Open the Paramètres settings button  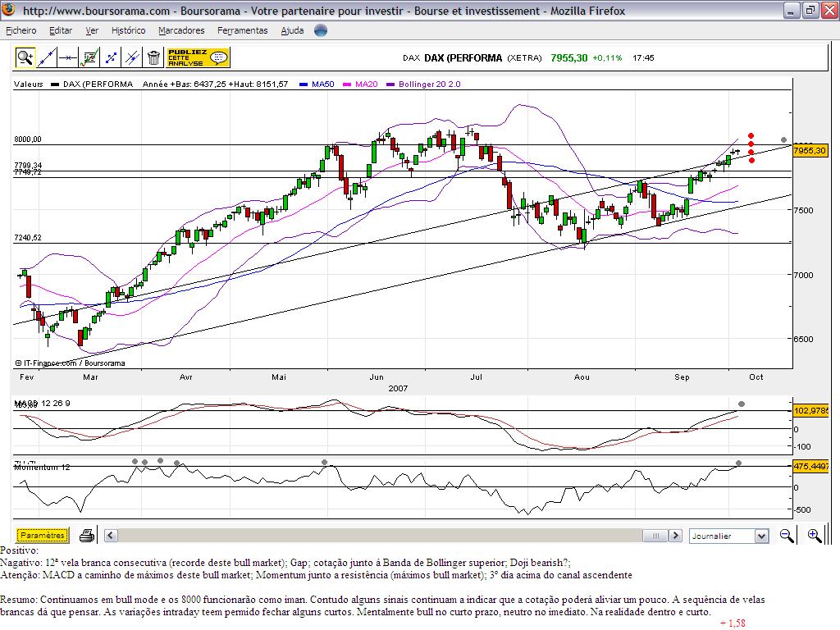pyautogui.click(x=43, y=535)
